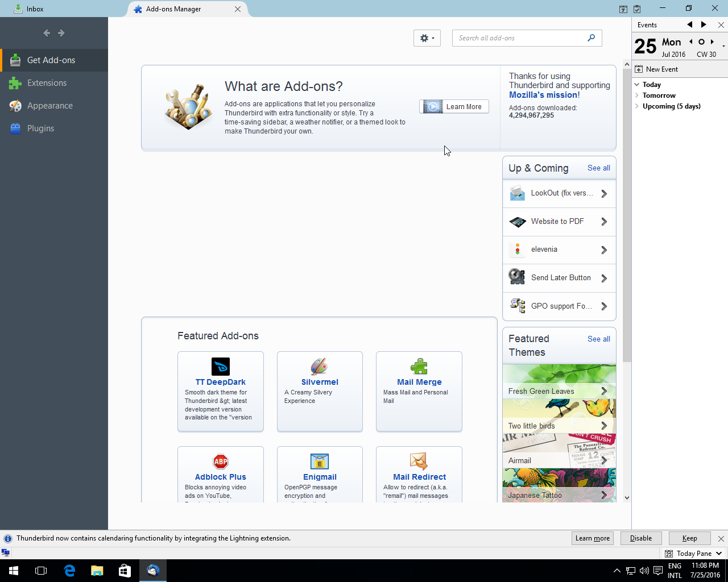Show next pane in Events header
Screen dimensions: 728x582
click(x=704, y=25)
